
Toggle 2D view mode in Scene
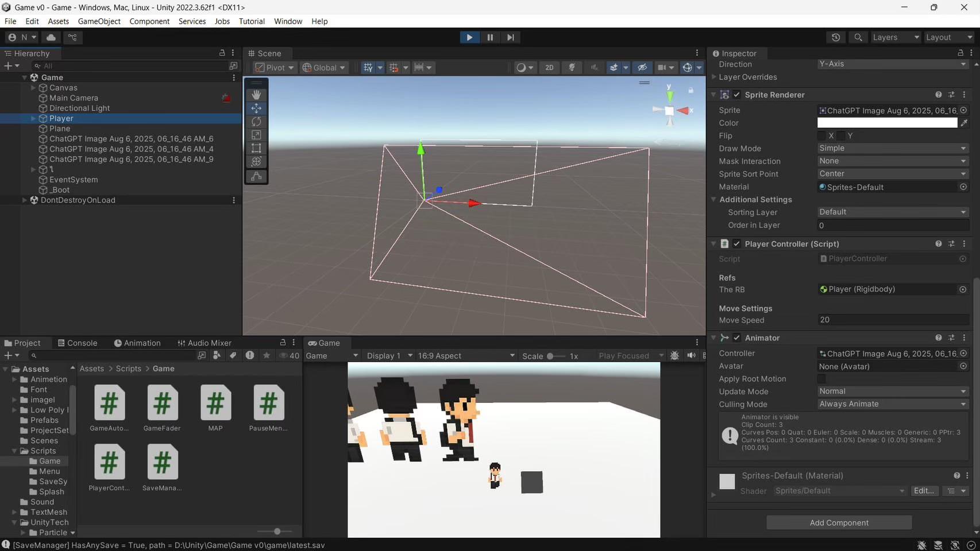pos(549,68)
